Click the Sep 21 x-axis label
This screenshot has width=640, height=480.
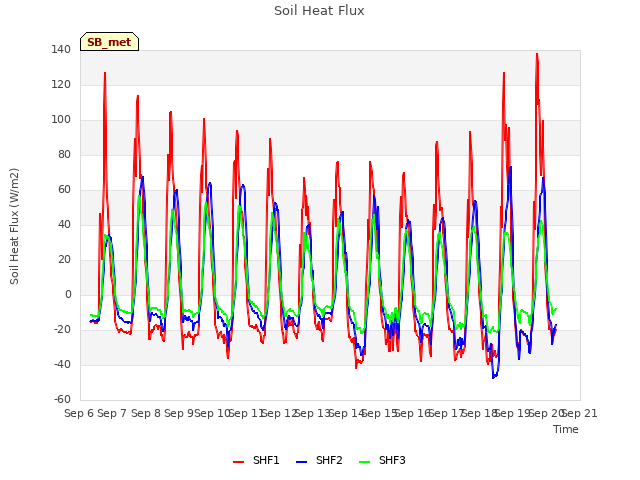[x=579, y=413]
